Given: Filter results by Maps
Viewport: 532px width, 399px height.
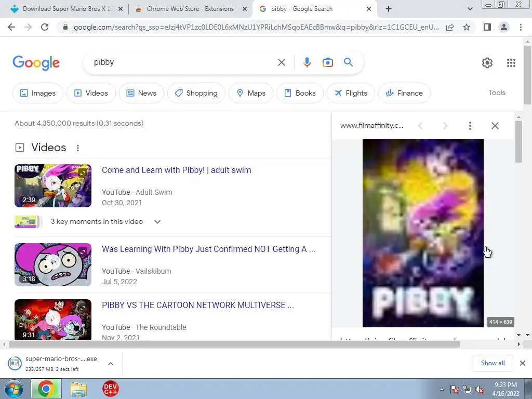Looking at the screenshot, I should (251, 93).
